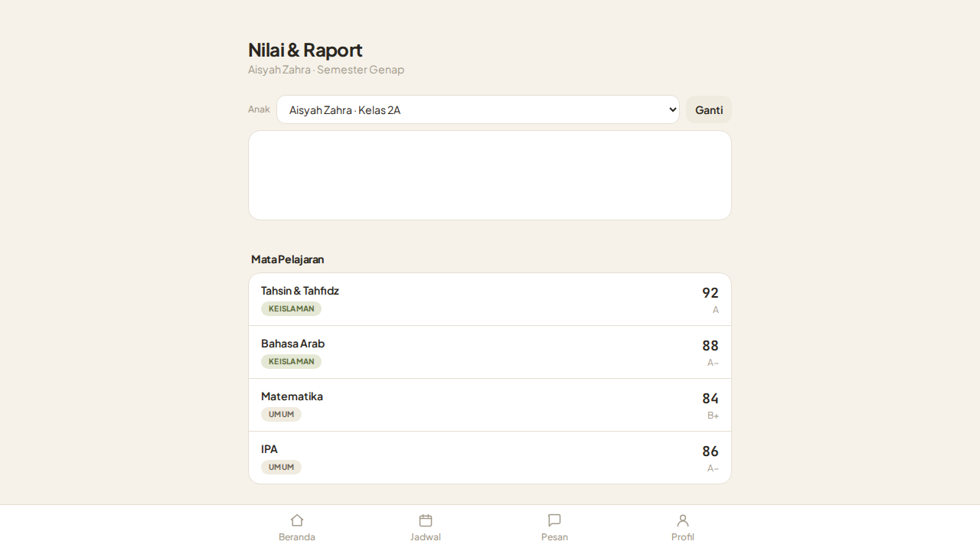Click the Mata Pelajaran section heading
Image resolution: width=980 pixels, height=551 pixels.
[287, 259]
